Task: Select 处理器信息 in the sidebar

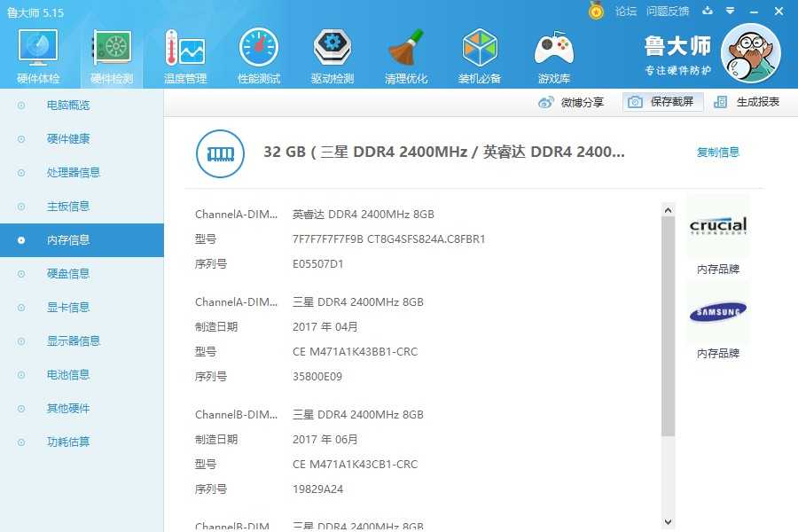Action: pyautogui.click(x=82, y=173)
